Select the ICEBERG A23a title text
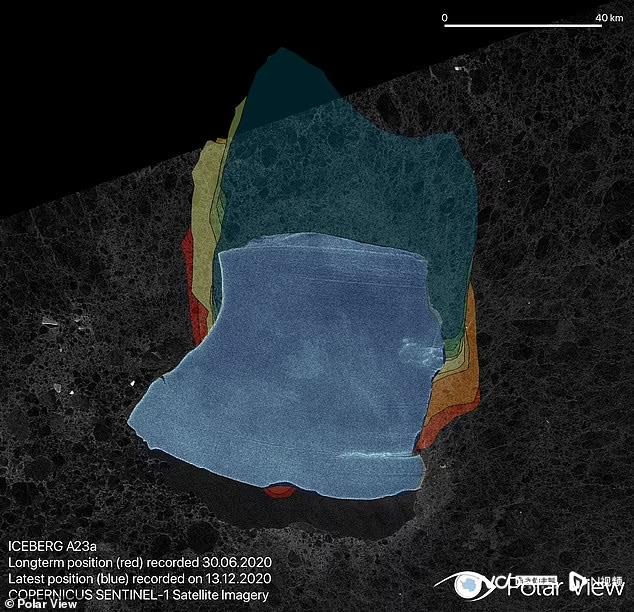 point(48,547)
